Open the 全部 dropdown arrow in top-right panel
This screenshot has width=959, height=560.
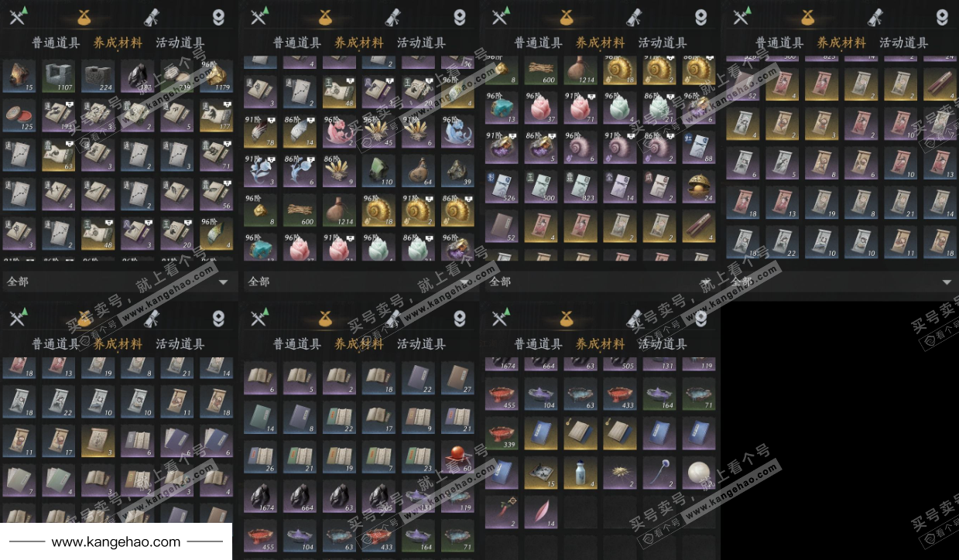click(947, 282)
